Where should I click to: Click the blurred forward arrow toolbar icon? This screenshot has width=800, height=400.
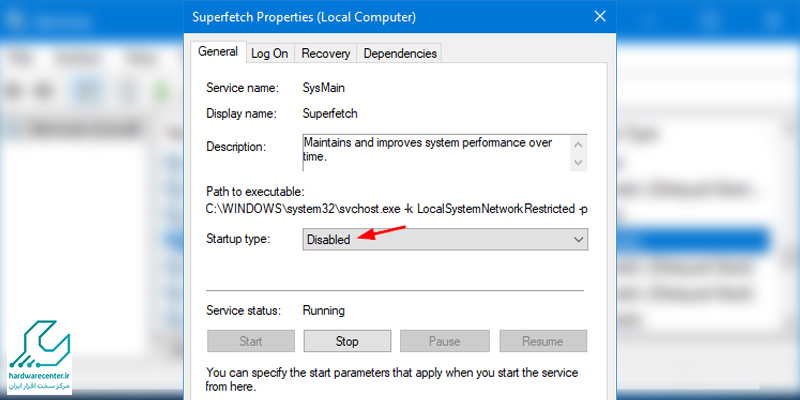click(45, 92)
